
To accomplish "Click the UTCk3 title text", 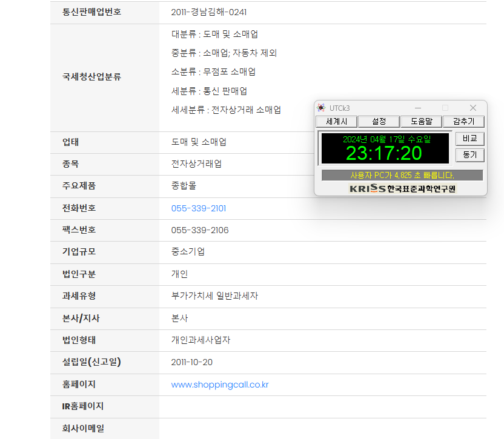I will point(339,108).
